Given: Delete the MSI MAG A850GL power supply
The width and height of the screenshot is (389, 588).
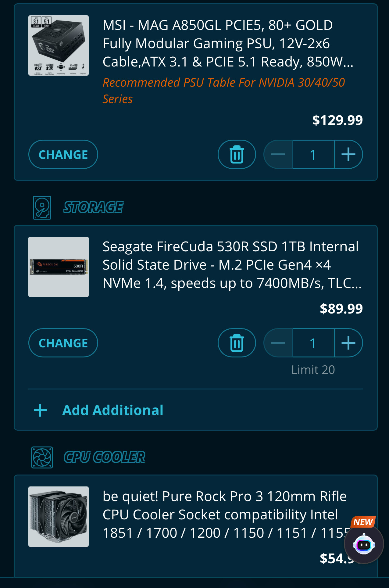Looking at the screenshot, I should click(x=237, y=154).
